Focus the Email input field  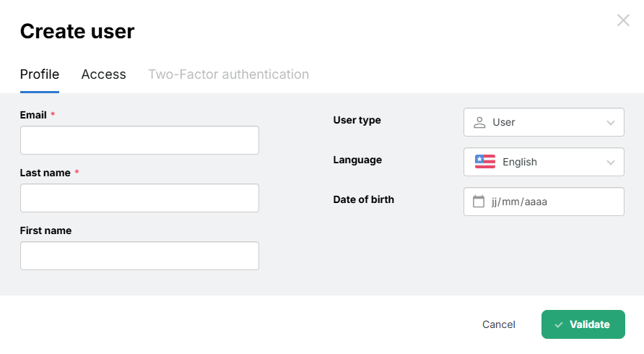click(x=139, y=140)
